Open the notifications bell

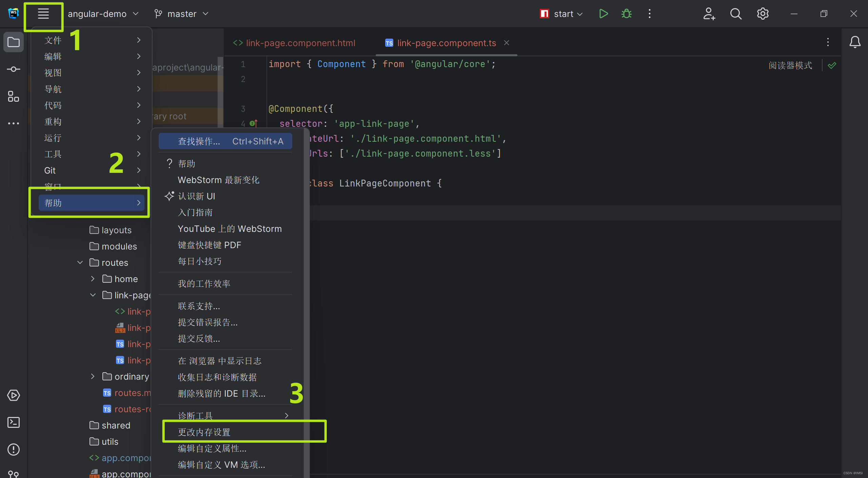click(x=855, y=42)
